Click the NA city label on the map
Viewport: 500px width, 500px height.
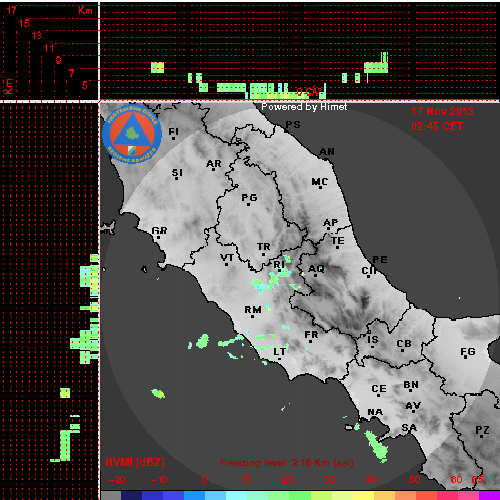pyautogui.click(x=375, y=412)
